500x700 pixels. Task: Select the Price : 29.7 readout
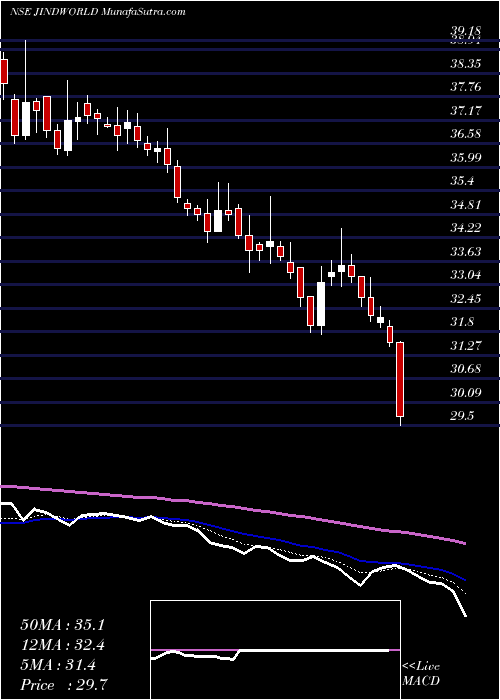[x=64, y=685]
